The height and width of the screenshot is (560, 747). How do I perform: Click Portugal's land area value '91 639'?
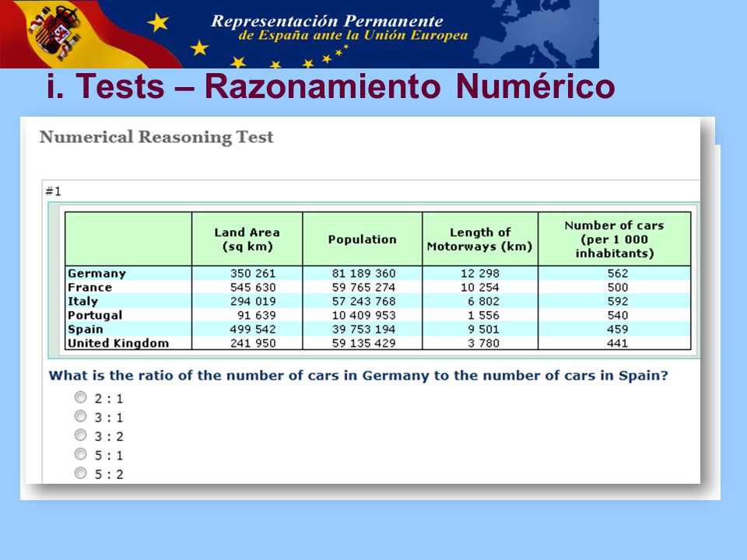tap(257, 315)
